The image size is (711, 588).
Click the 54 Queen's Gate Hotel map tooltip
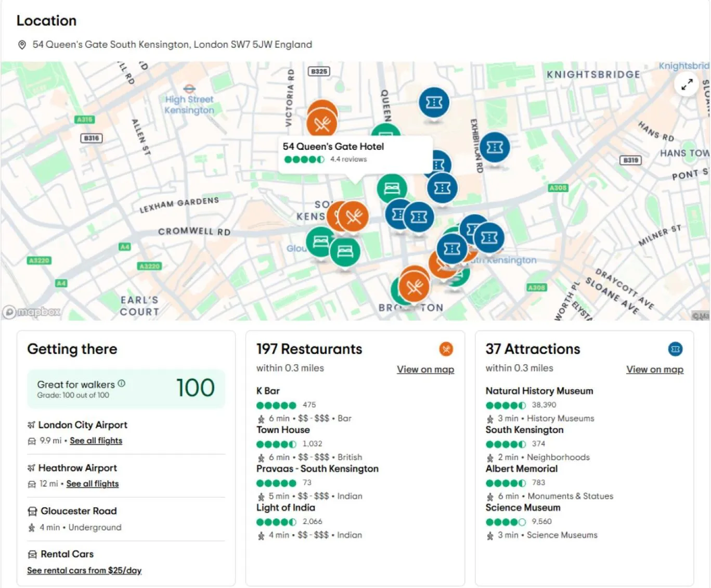point(355,153)
